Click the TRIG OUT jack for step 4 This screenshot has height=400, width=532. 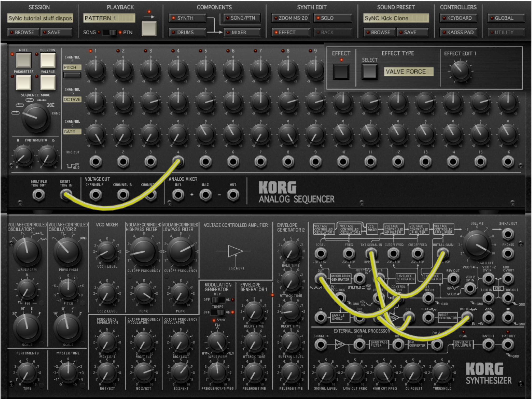pyautogui.click(x=178, y=162)
